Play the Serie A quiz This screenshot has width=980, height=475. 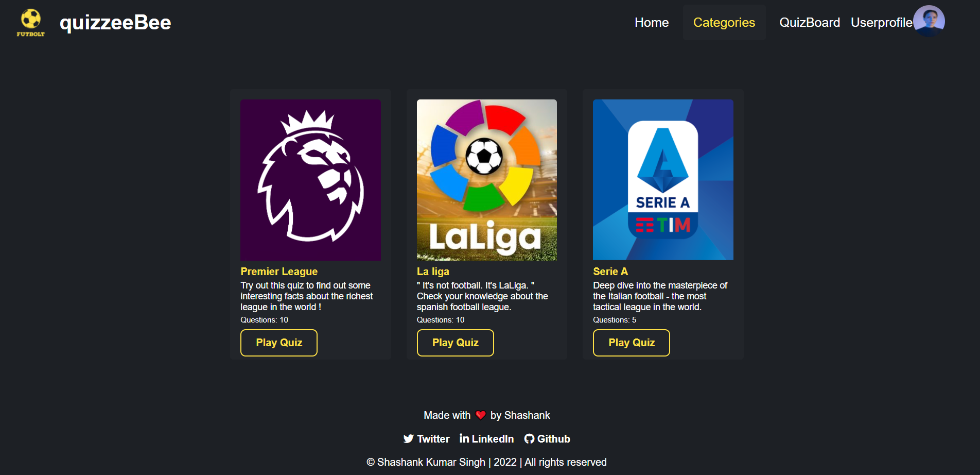tap(631, 343)
